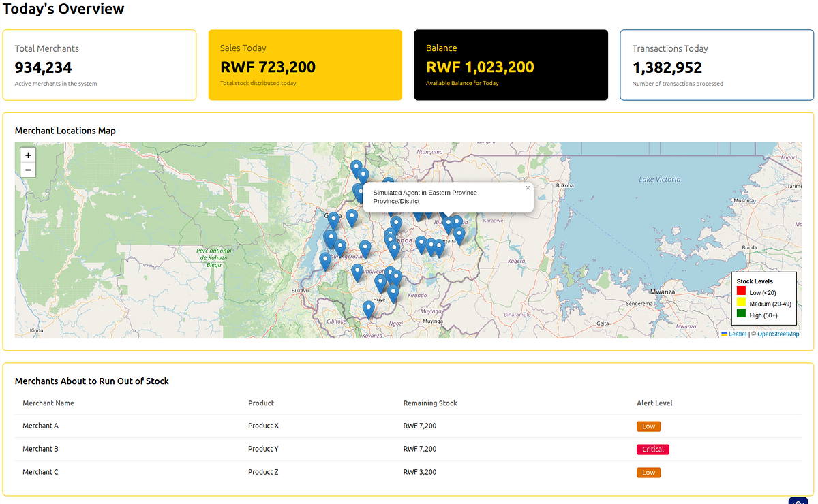Click the southernmost map marker near Kayanza
The width and height of the screenshot is (818, 504).
pyautogui.click(x=369, y=309)
